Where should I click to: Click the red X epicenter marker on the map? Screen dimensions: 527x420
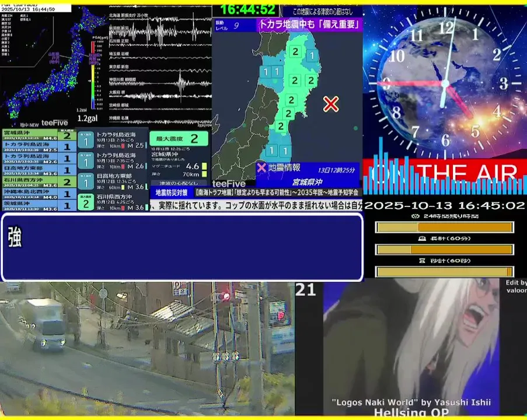point(331,104)
